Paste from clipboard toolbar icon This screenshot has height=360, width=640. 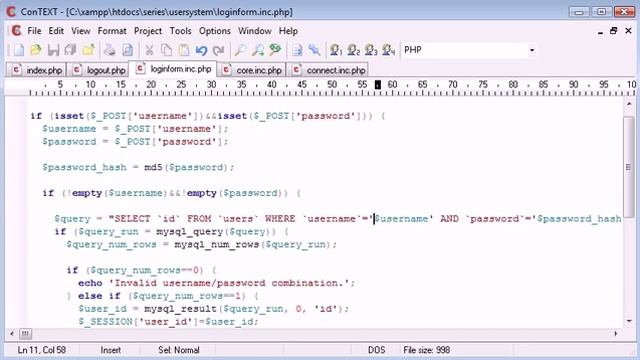coord(184,50)
